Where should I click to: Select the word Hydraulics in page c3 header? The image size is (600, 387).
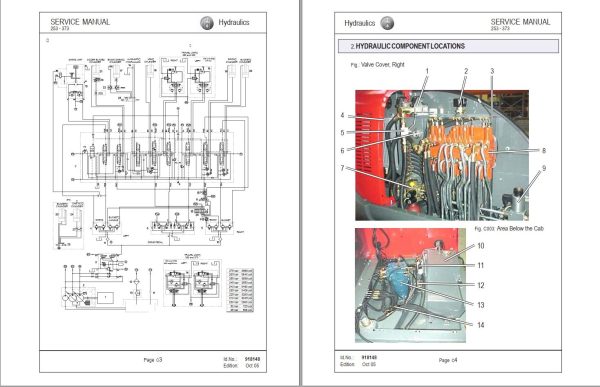[234, 23]
